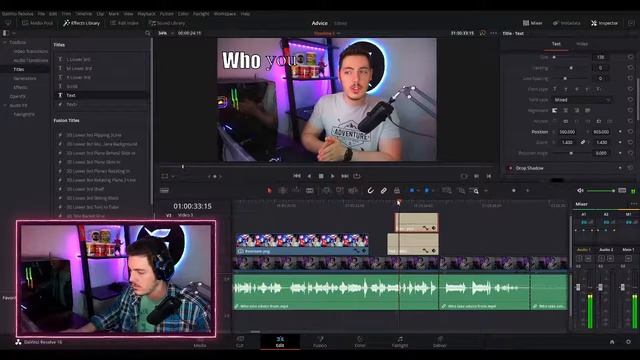640x360 pixels.
Task: Select the Generators category
Action: (24, 78)
